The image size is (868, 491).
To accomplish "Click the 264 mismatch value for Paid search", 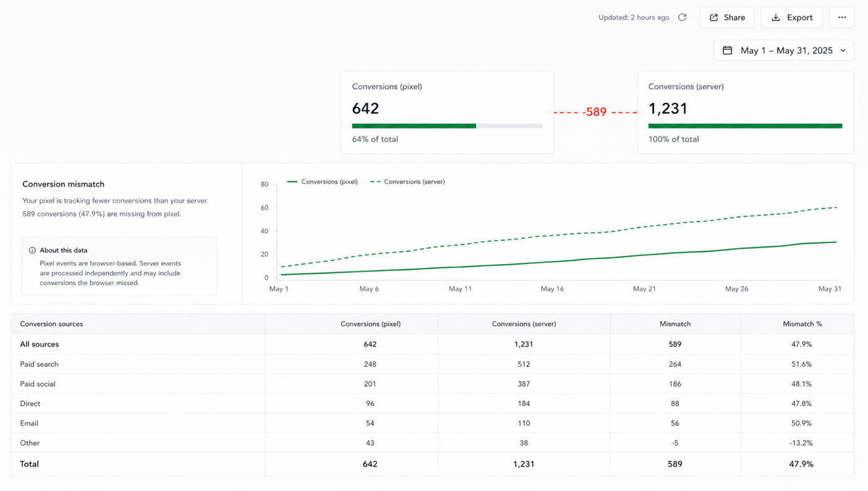I will click(x=675, y=364).
